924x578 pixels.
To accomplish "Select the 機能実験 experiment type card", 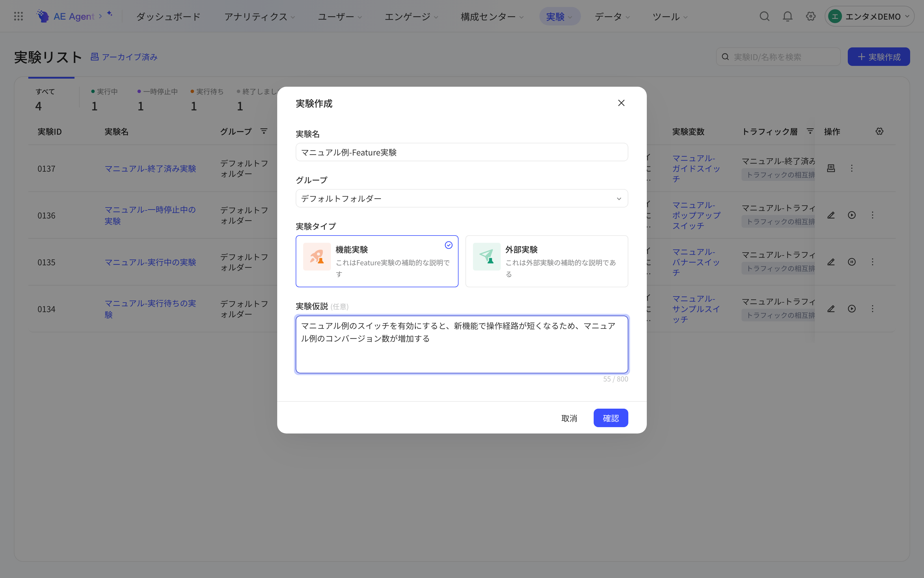I will [x=377, y=261].
